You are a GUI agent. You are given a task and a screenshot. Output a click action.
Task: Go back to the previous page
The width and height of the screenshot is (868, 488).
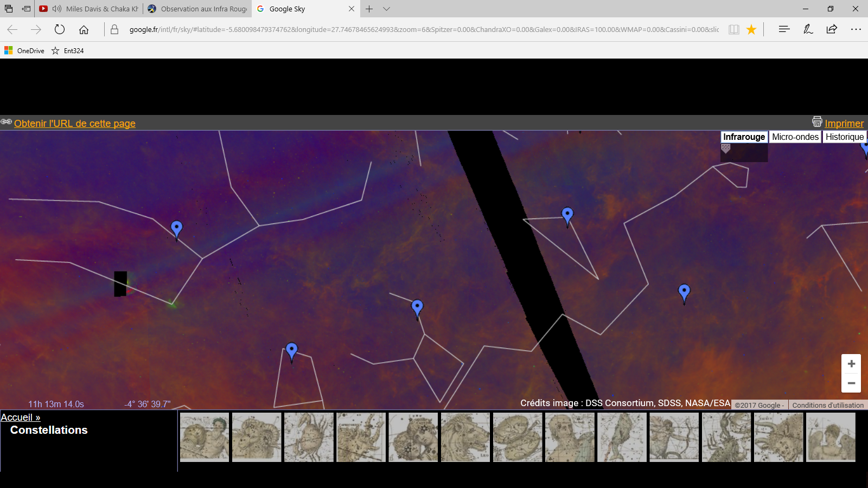(12, 30)
